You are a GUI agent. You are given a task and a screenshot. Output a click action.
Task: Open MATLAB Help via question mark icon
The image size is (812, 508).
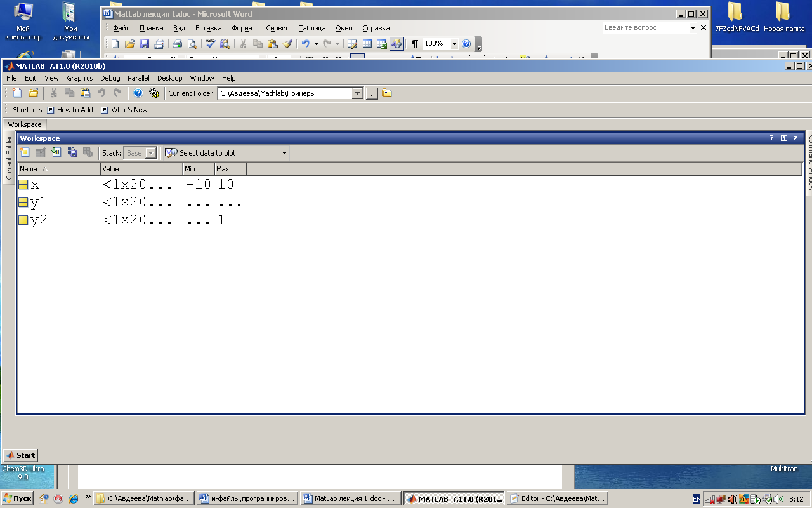tap(138, 93)
